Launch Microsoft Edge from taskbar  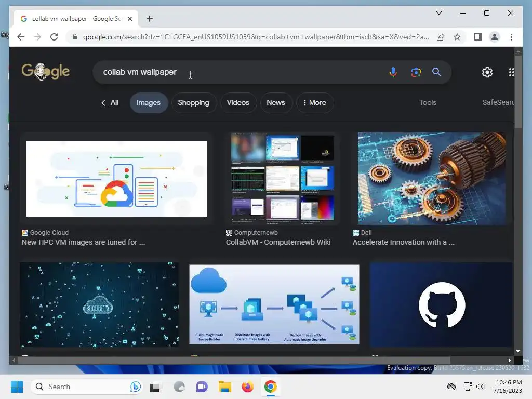click(x=179, y=387)
